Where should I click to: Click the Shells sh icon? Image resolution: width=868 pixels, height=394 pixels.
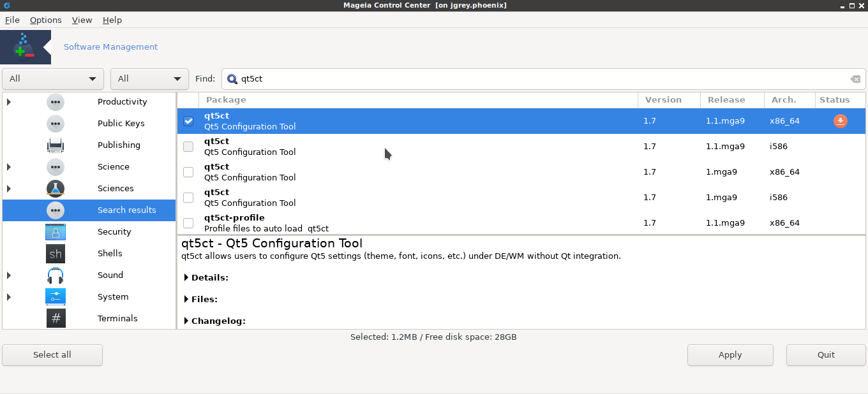click(56, 254)
